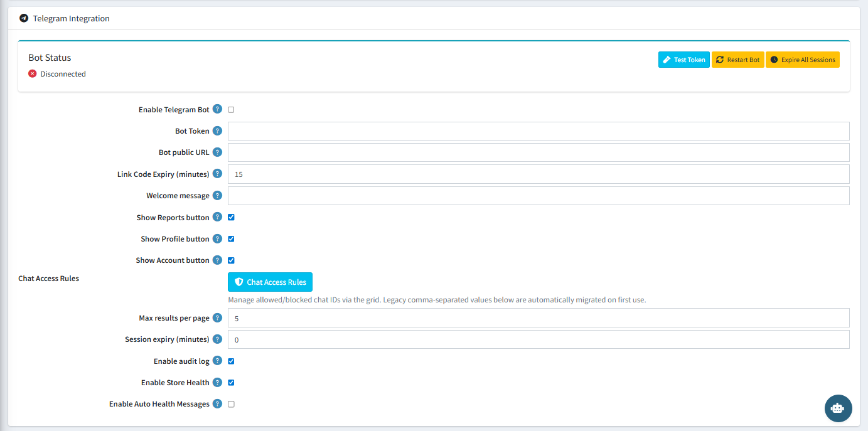
Task: Click the help icon beside Enable Store Health
Action: (217, 382)
